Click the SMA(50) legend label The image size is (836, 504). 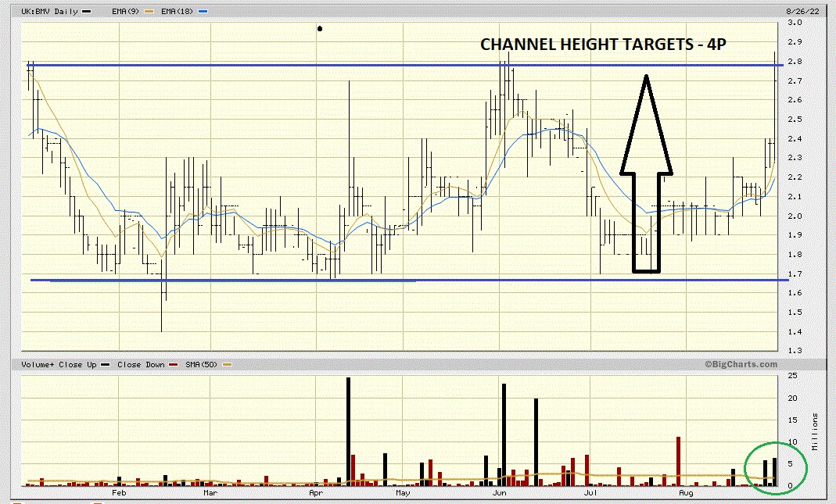(201, 364)
